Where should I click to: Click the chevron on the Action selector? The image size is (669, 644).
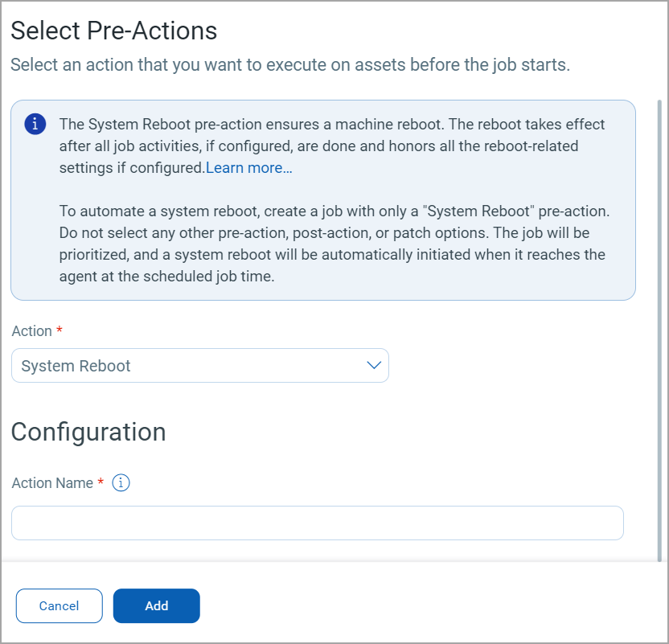pos(373,365)
